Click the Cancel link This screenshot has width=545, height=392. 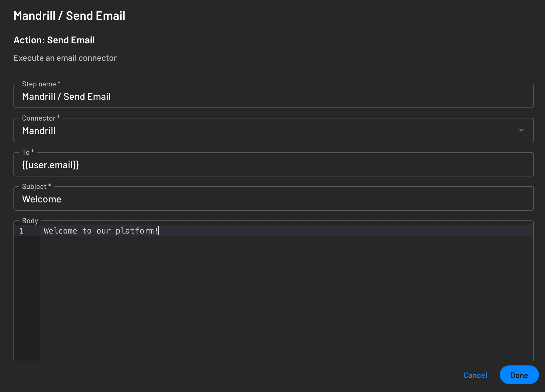coord(474,375)
